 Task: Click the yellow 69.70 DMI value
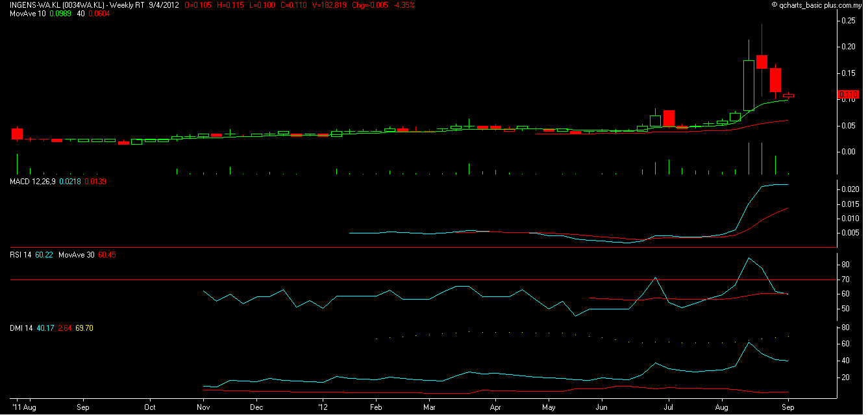[85, 328]
